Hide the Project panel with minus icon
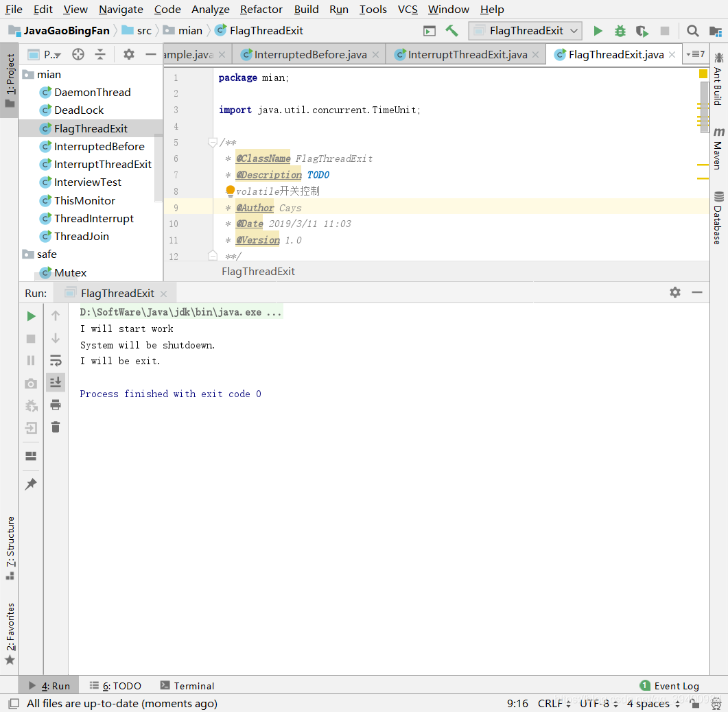Screen dimensions: 728x712 [151, 55]
